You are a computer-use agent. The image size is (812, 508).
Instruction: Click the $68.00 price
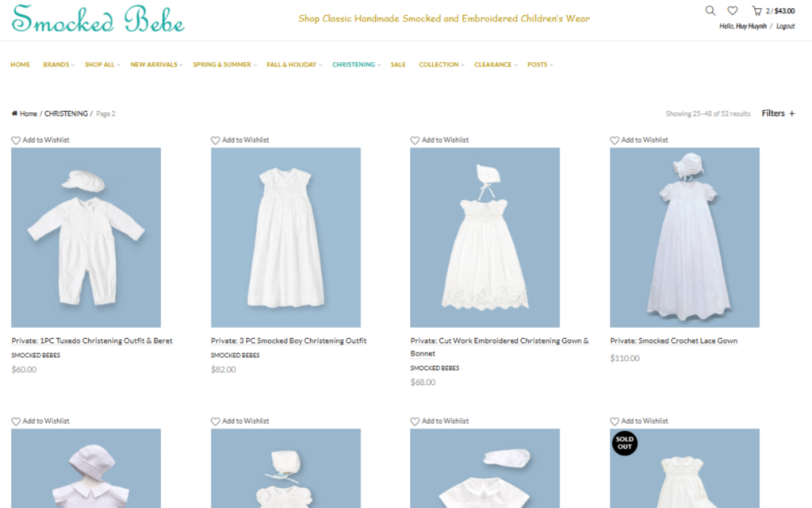pos(423,383)
